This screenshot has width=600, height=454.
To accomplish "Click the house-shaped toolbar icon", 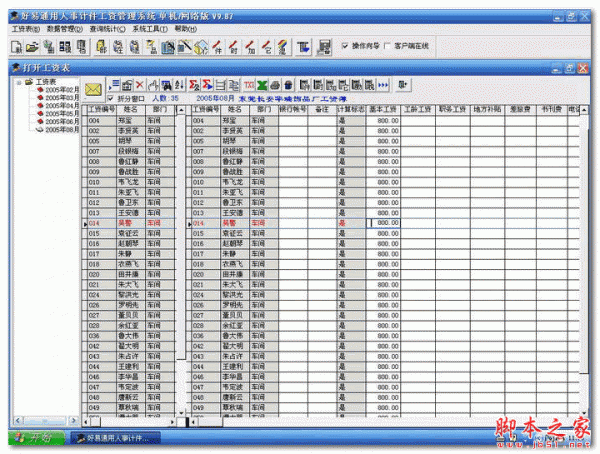I will point(201,47).
